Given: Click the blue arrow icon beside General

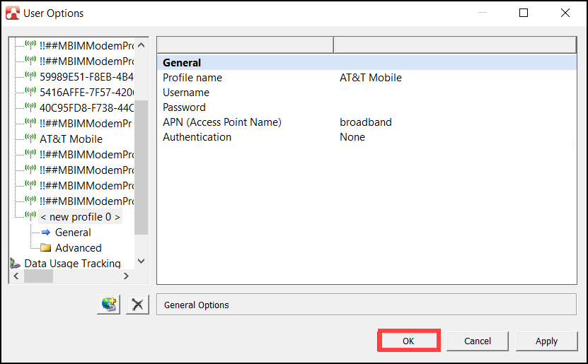Looking at the screenshot, I should pyautogui.click(x=46, y=233).
